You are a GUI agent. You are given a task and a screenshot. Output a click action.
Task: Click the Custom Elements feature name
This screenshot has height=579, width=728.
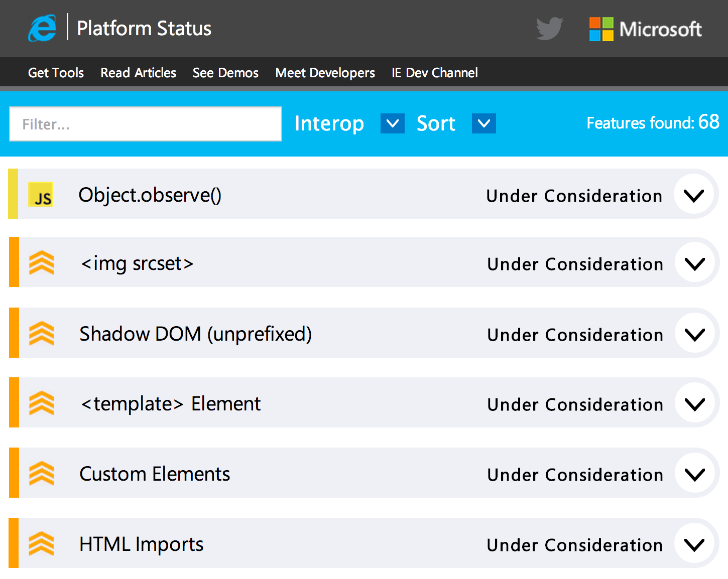(x=155, y=474)
